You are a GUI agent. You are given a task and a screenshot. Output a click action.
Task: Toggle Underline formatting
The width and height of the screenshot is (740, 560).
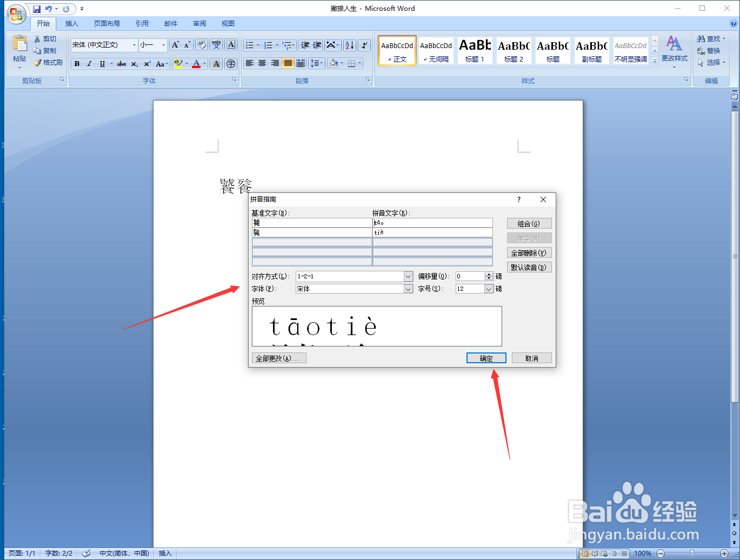tap(102, 64)
